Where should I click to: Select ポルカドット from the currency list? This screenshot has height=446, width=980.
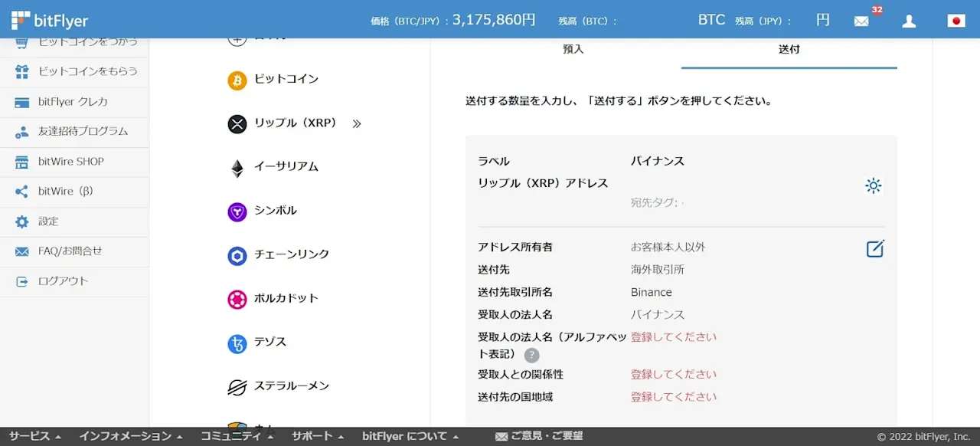tap(286, 298)
